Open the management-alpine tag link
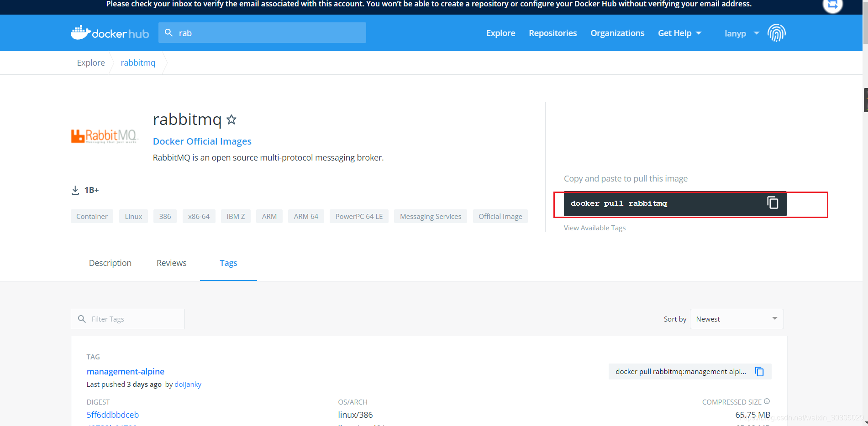The height and width of the screenshot is (426, 868). (x=126, y=372)
